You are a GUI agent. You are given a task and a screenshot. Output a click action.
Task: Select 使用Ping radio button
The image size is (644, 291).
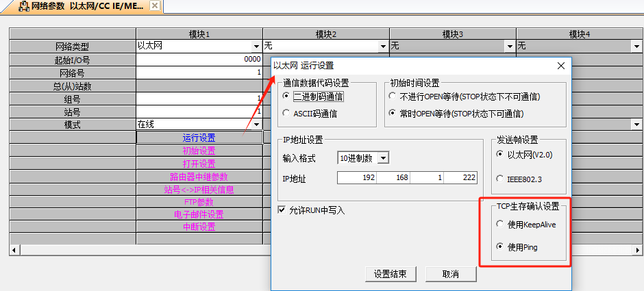coord(500,246)
